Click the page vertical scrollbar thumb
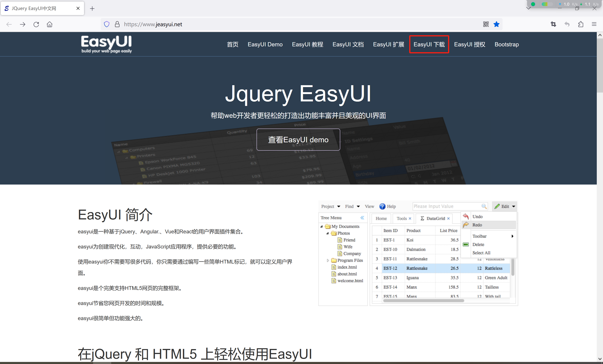 coord(600,66)
